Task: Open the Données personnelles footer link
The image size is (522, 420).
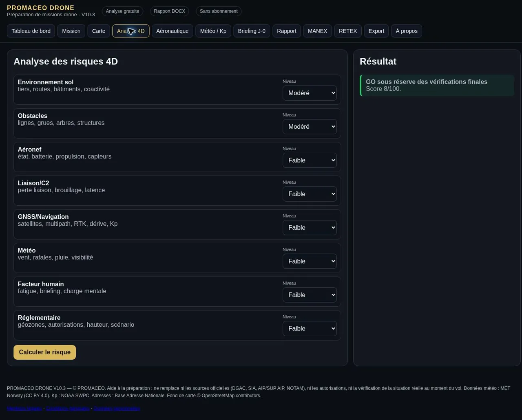Action: click(117, 408)
